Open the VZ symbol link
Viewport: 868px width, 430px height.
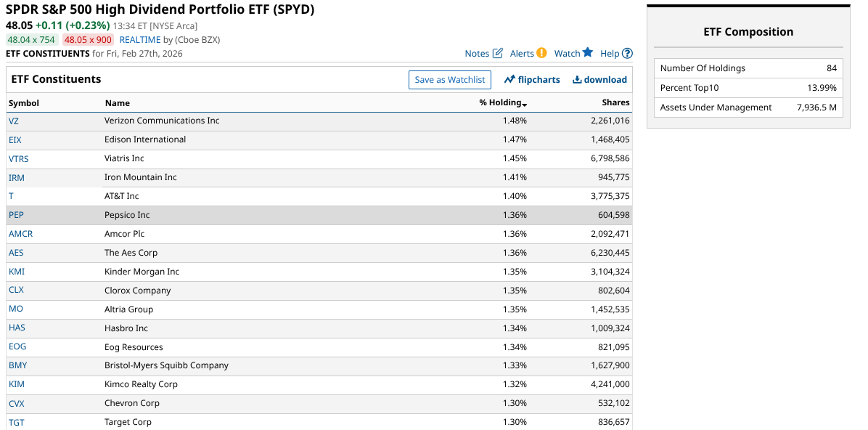14,121
